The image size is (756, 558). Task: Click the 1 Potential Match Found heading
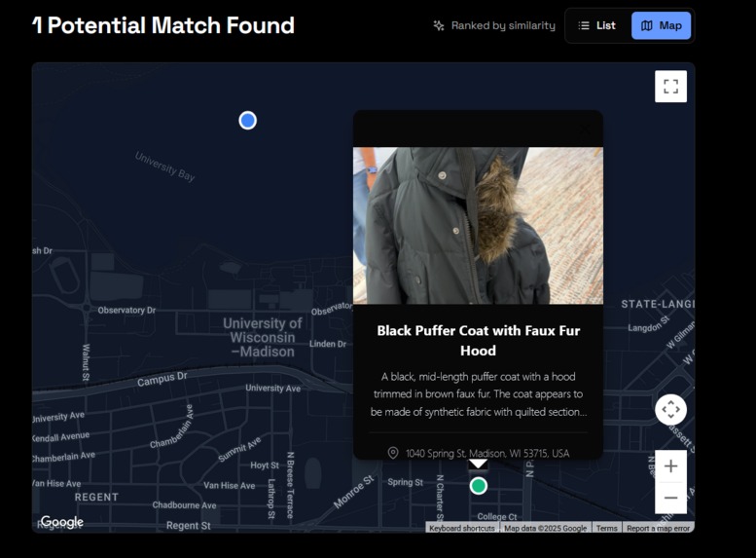(163, 25)
